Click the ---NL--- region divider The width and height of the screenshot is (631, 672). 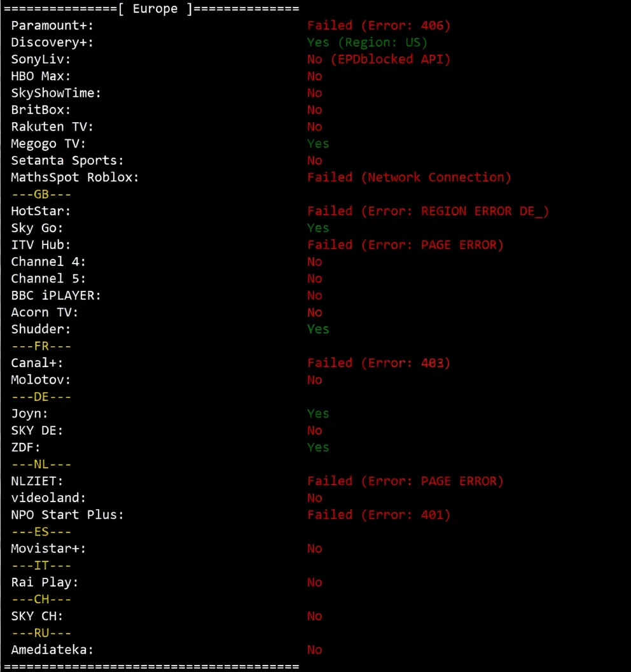41,465
